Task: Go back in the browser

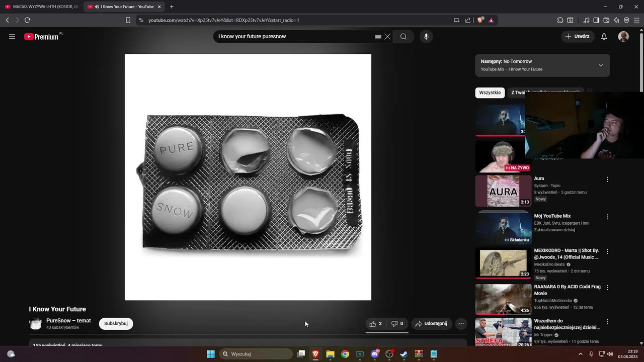Action: (7, 20)
